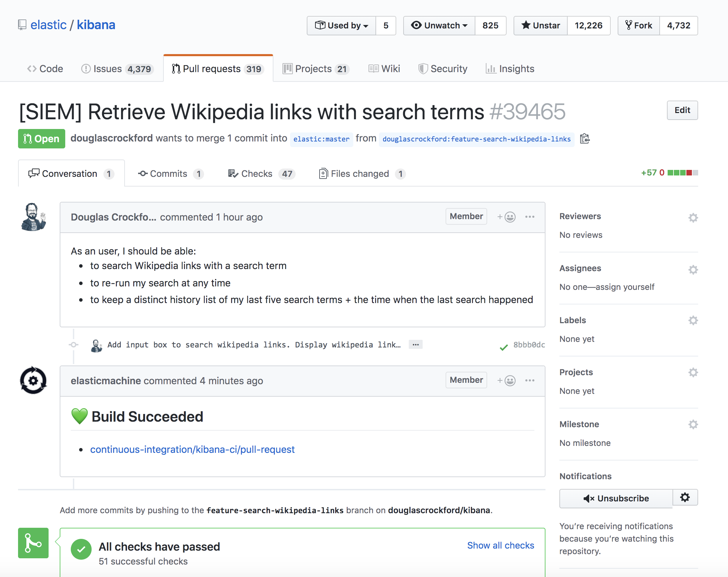Toggle Unsubscribe from notifications
The width and height of the screenshot is (728, 577).
pos(616,498)
